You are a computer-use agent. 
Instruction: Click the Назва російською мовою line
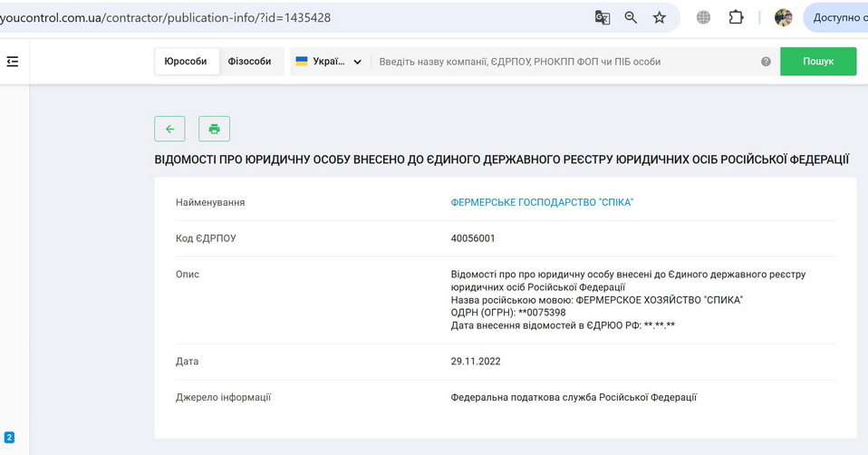tap(597, 300)
